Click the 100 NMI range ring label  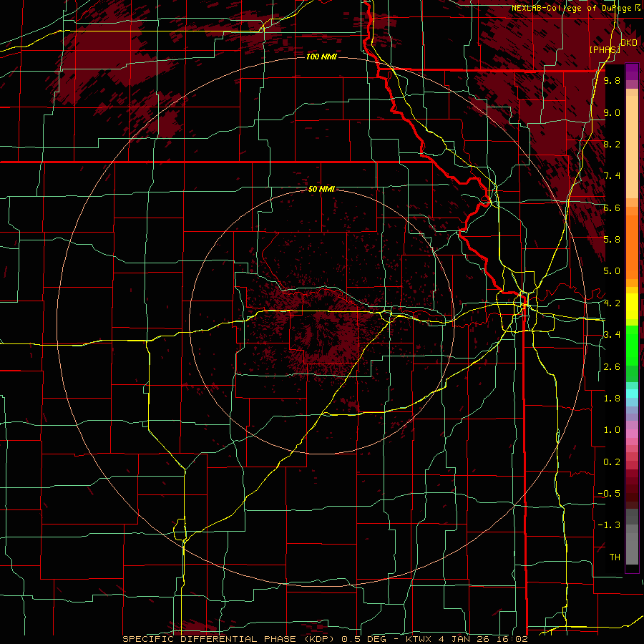click(x=321, y=57)
